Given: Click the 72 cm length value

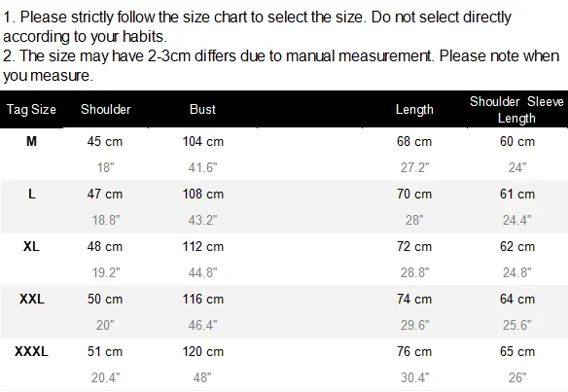Looking at the screenshot, I should tap(414, 246).
